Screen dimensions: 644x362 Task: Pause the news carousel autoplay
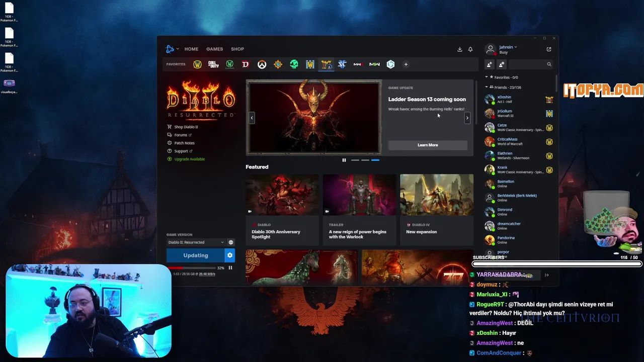[344, 160]
